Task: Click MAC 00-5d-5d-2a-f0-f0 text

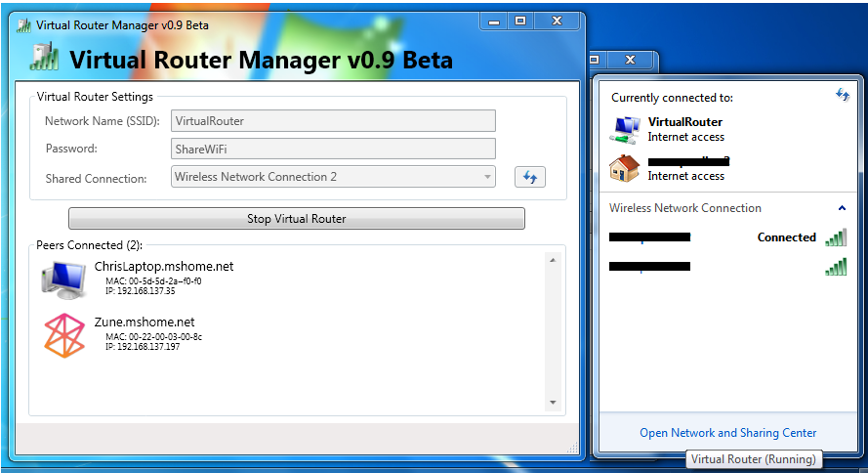Action: [x=153, y=280]
